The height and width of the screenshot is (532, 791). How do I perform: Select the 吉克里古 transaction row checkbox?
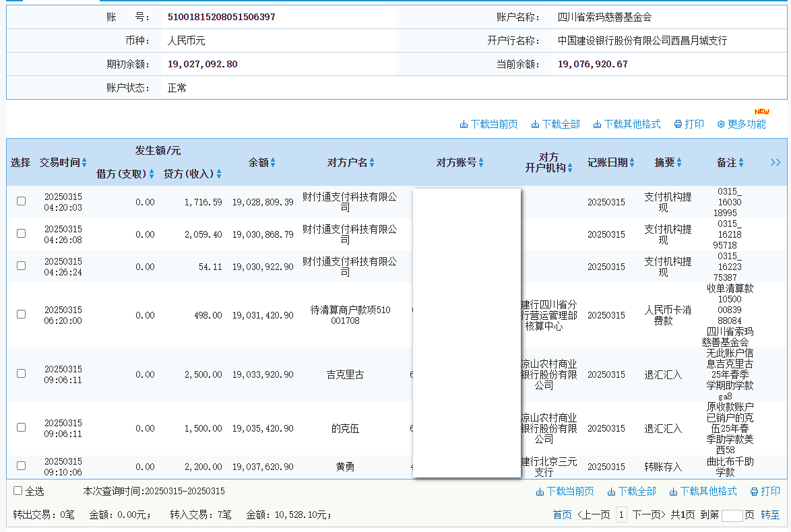[22, 374]
